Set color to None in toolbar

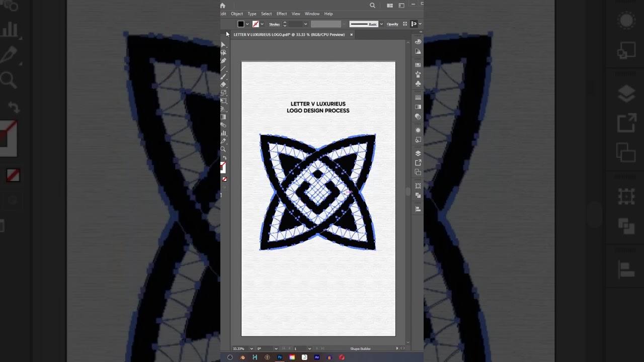click(x=224, y=179)
